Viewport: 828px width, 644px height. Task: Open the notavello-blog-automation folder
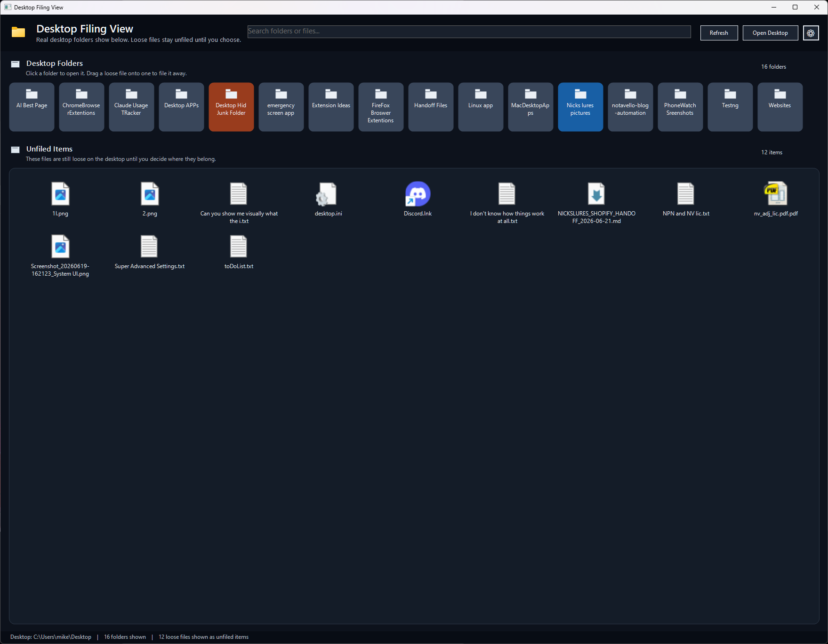pos(630,107)
